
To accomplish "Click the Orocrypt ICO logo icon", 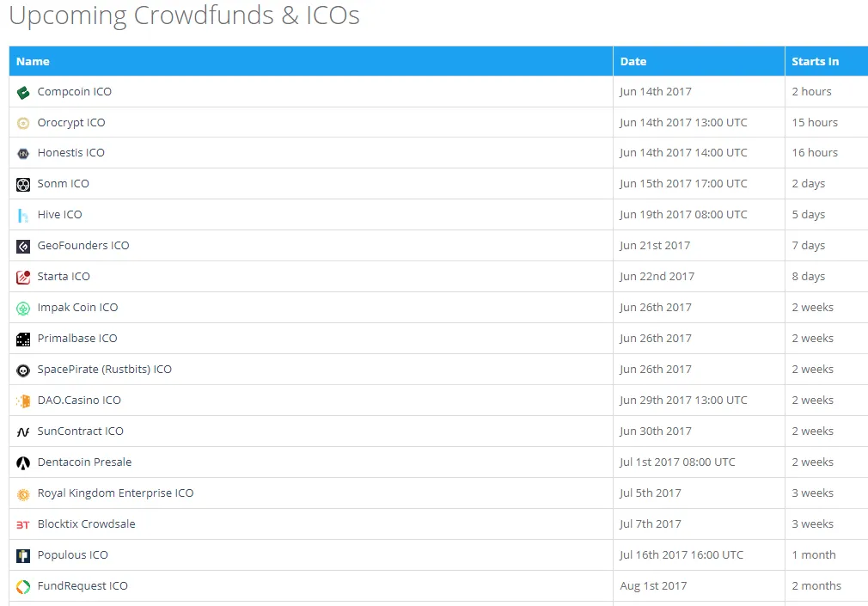I will coord(23,123).
